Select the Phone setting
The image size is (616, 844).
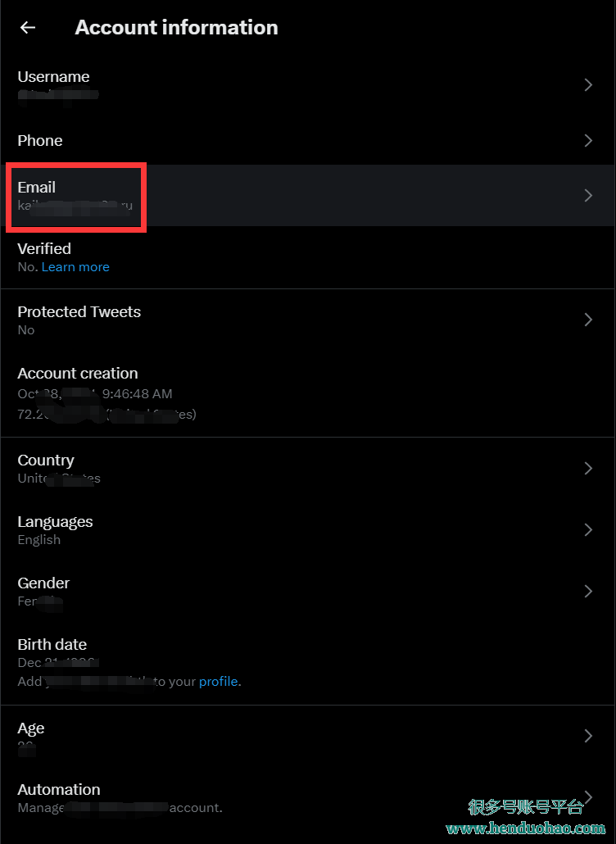(x=308, y=140)
